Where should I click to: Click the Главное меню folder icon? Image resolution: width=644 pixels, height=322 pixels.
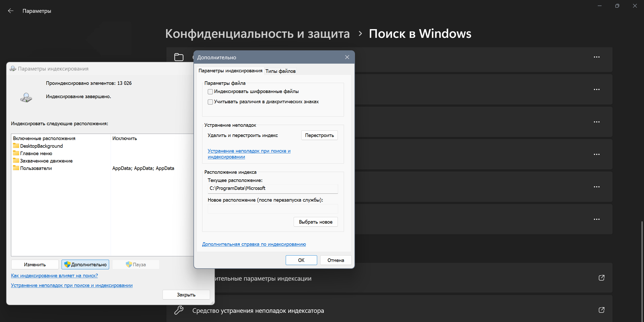(x=16, y=153)
